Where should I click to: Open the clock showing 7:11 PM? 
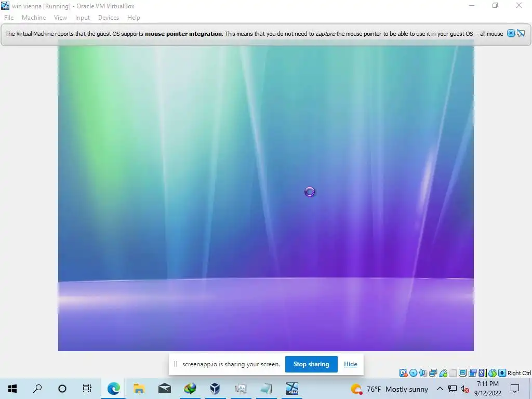(x=487, y=389)
